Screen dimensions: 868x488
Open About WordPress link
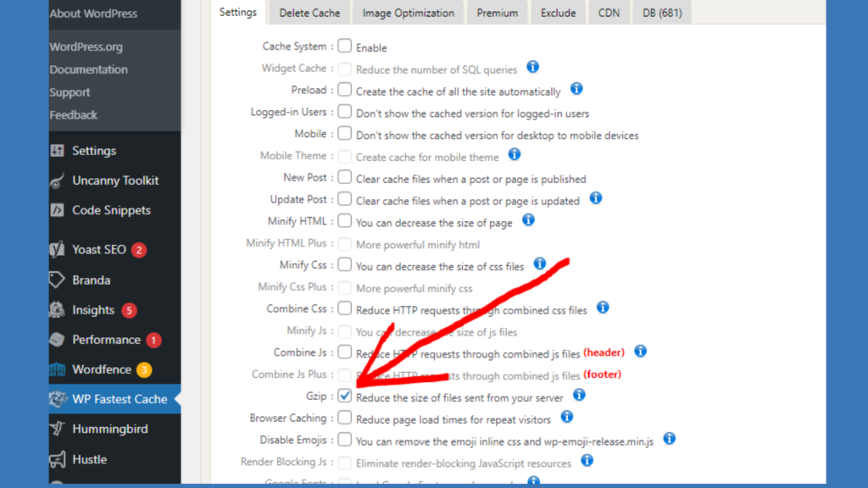tap(93, 14)
